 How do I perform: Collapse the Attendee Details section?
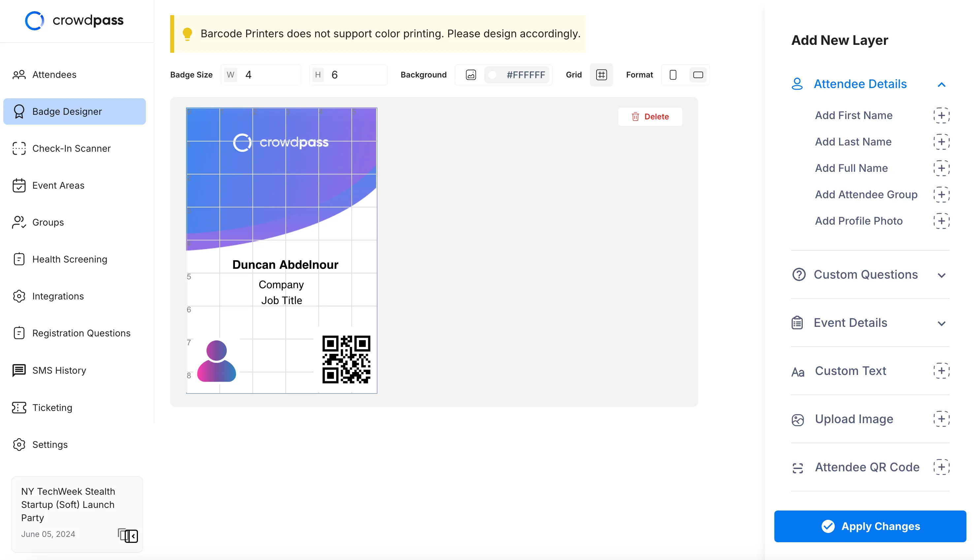(941, 84)
